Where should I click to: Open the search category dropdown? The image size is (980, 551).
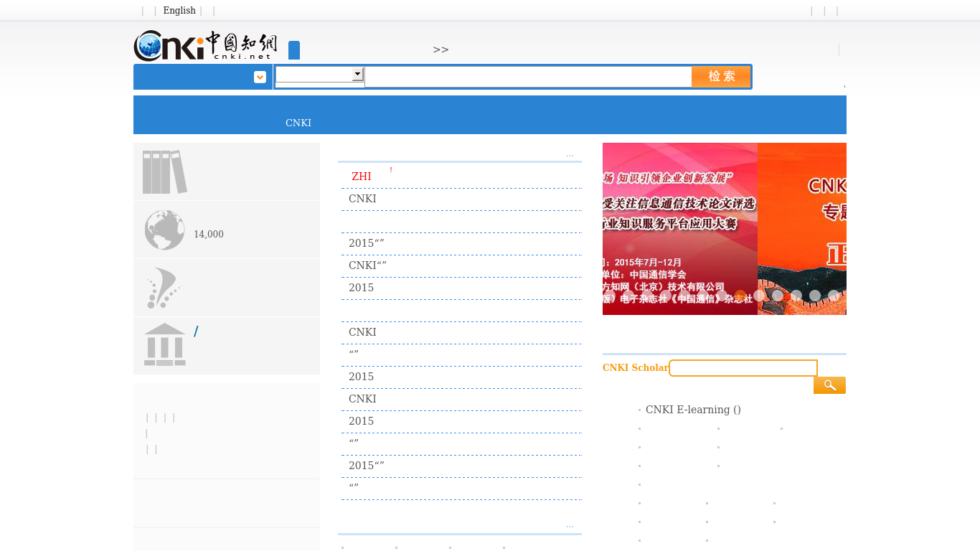319,74
